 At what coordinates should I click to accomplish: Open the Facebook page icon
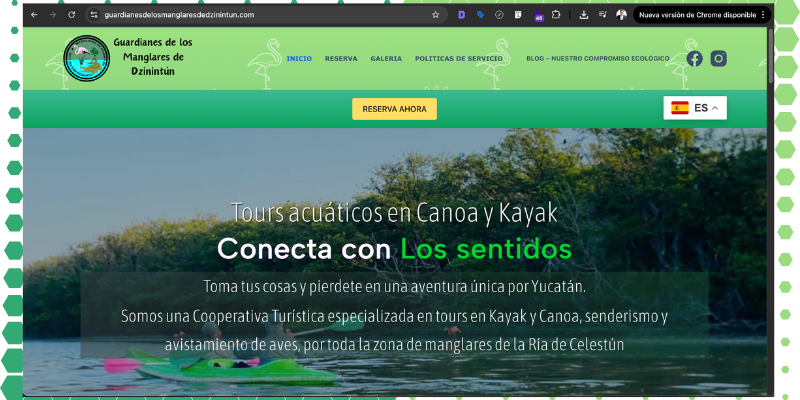coord(695,58)
